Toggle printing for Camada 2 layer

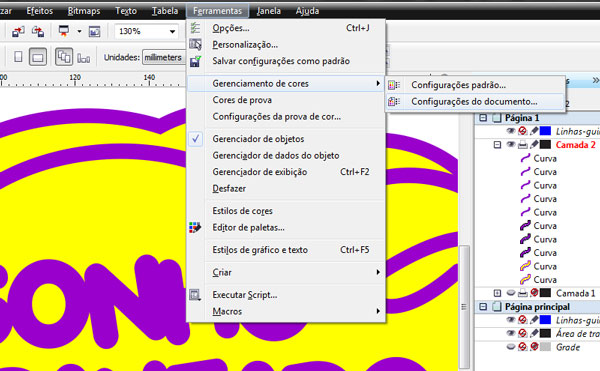pos(523,145)
